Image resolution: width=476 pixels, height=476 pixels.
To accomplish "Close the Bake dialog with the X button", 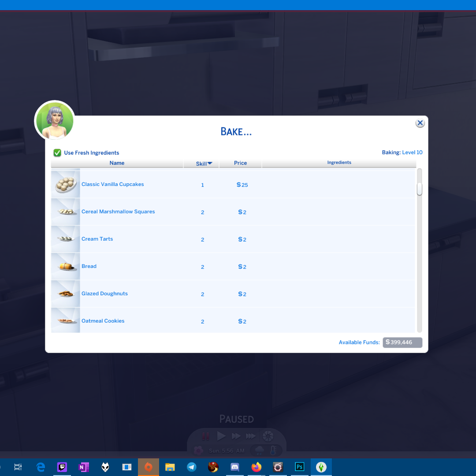I will click(x=420, y=123).
